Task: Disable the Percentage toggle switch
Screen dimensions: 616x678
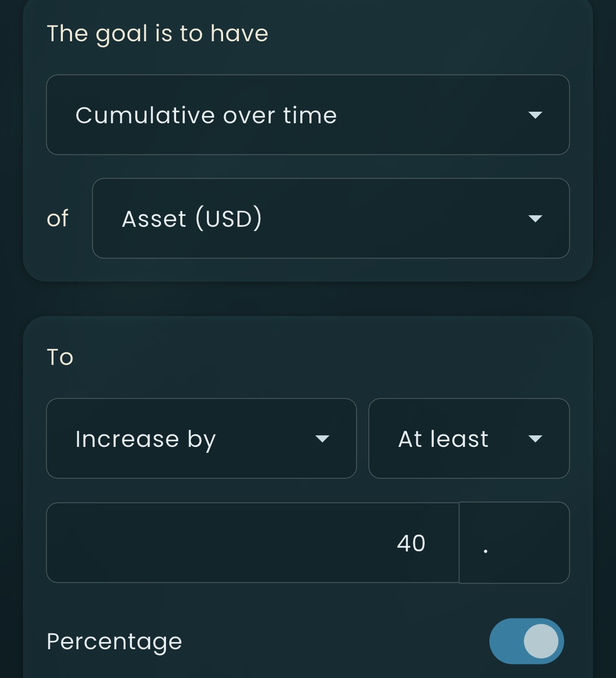Action: tap(526, 641)
